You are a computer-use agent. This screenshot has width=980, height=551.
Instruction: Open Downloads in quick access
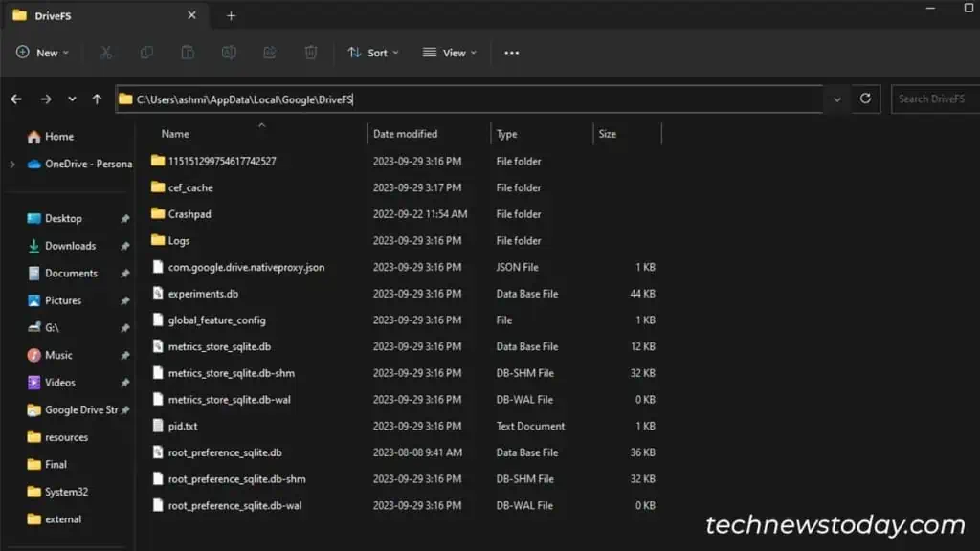(x=62, y=246)
